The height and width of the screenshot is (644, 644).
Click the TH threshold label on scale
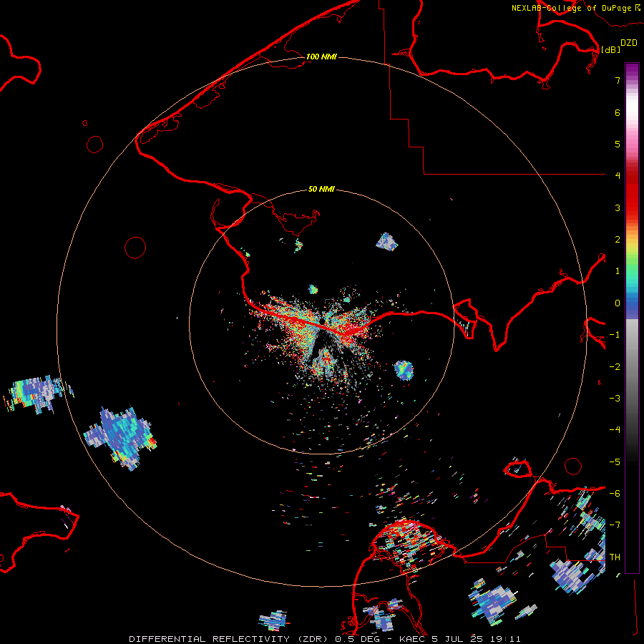coord(615,557)
